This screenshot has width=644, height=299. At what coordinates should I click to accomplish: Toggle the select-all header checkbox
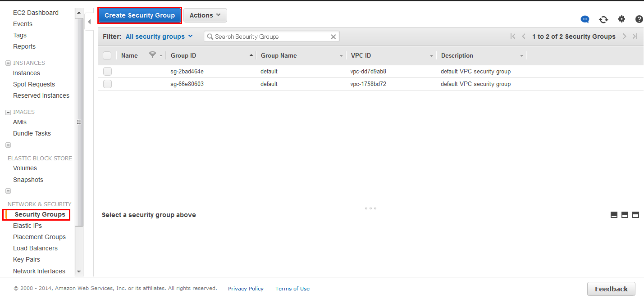(x=107, y=55)
